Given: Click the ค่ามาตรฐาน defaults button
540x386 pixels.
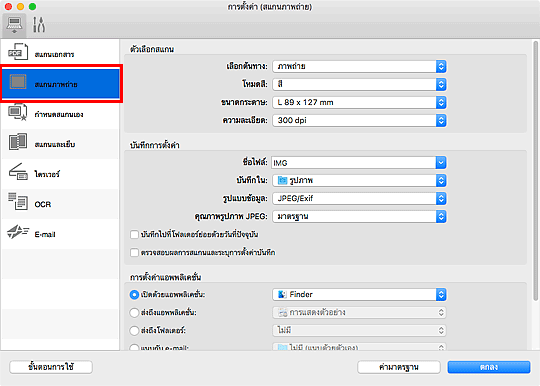Looking at the screenshot, I should (x=399, y=367).
